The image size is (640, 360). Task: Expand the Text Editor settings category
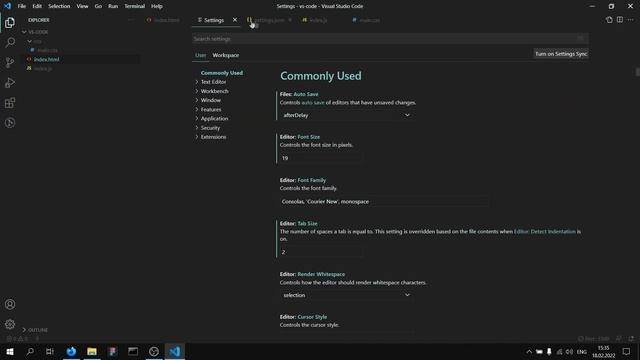(x=213, y=82)
